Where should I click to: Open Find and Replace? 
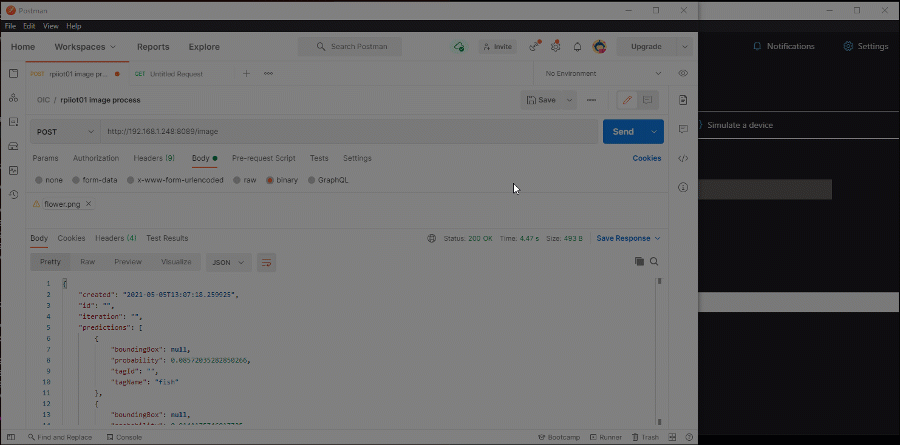coord(60,438)
